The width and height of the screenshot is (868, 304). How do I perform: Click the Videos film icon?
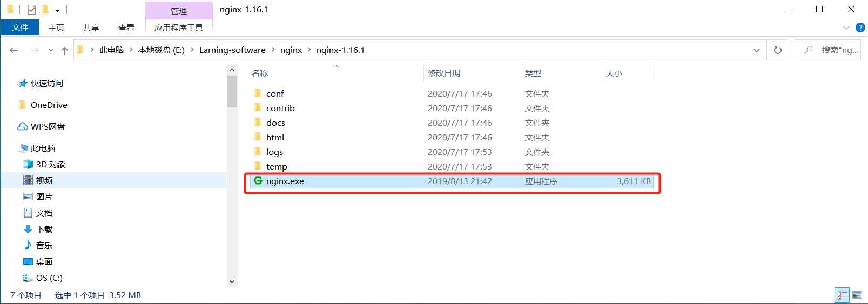[x=28, y=180]
